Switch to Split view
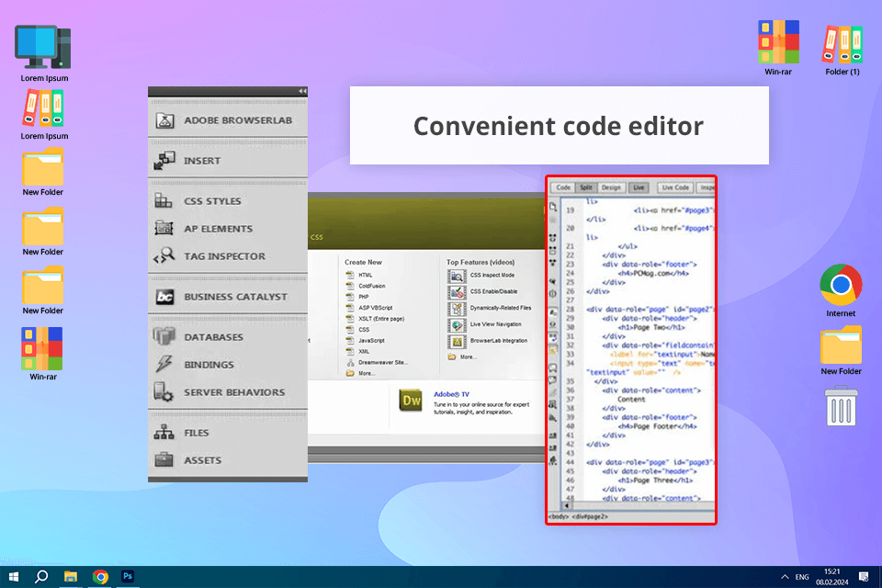Image resolution: width=882 pixels, height=588 pixels. point(585,187)
